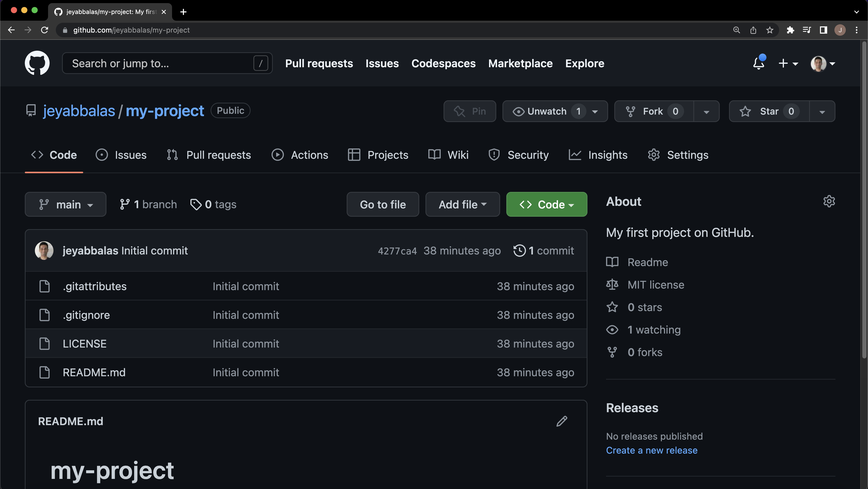Viewport: 868px width, 489px height.
Task: Click Create a new release link
Action: tap(652, 450)
